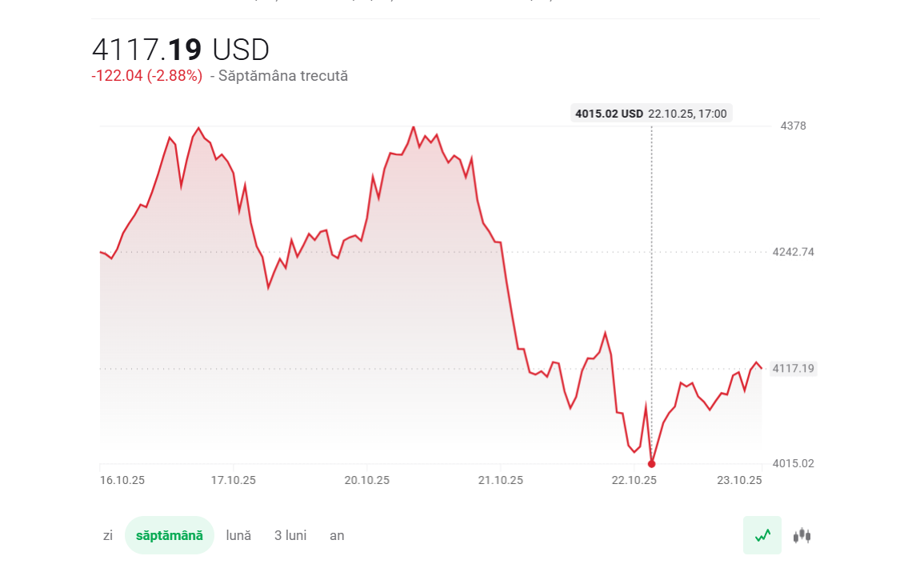
Task: Click the highlighted 4117.19 axis price badge
Action: pyautogui.click(x=793, y=369)
